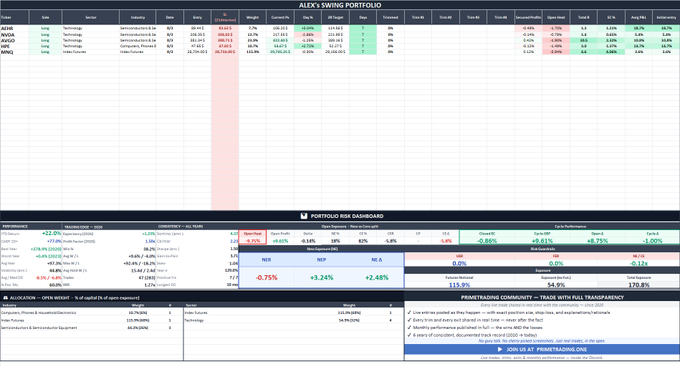This screenshot has width=680, height=367.
Task: Click the Trimmed column header
Action: click(x=390, y=17)
